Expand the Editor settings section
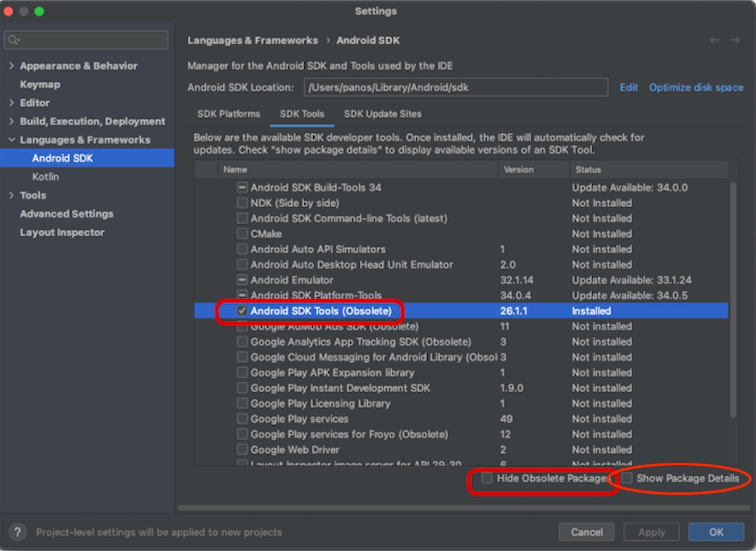This screenshot has height=551, width=756. click(x=11, y=103)
